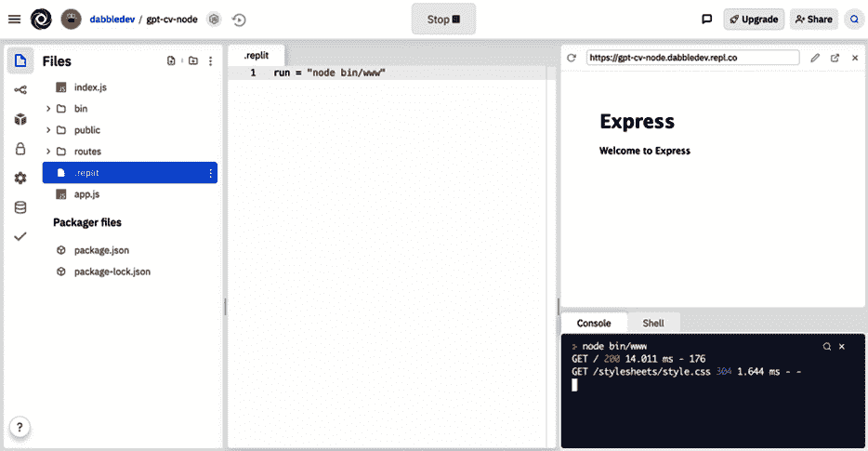The image size is (868, 451).
Task: Search within the console output
Action: coord(826,346)
